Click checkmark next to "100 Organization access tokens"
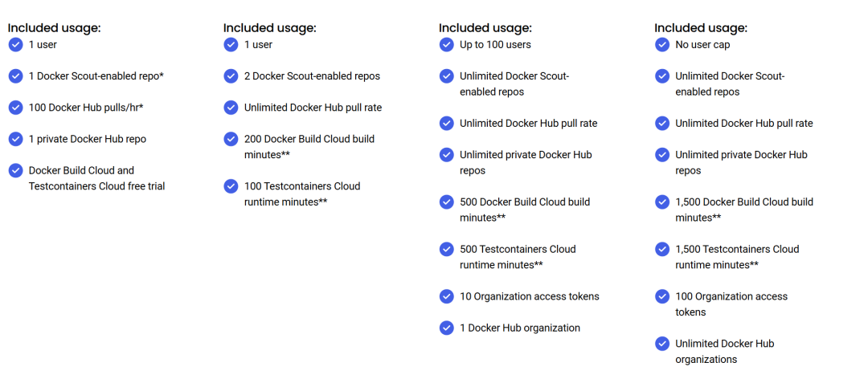Viewport: 868px width, 383px height. [661, 296]
